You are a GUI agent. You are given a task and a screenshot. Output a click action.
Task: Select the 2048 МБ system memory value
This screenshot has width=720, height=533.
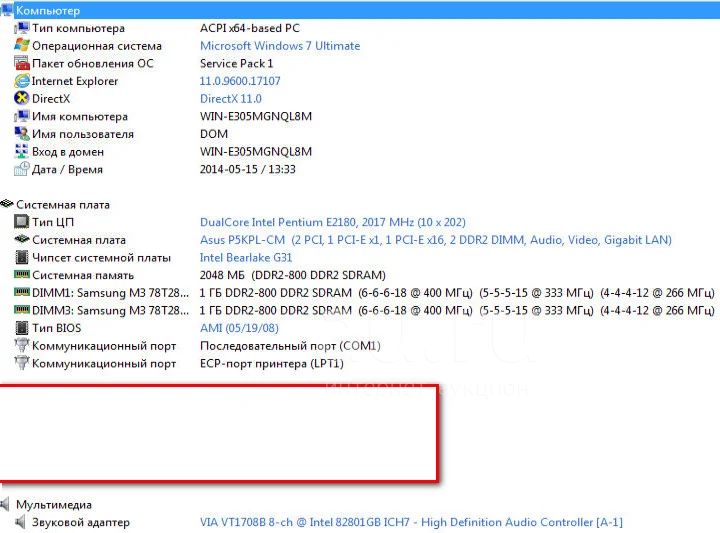pos(293,275)
